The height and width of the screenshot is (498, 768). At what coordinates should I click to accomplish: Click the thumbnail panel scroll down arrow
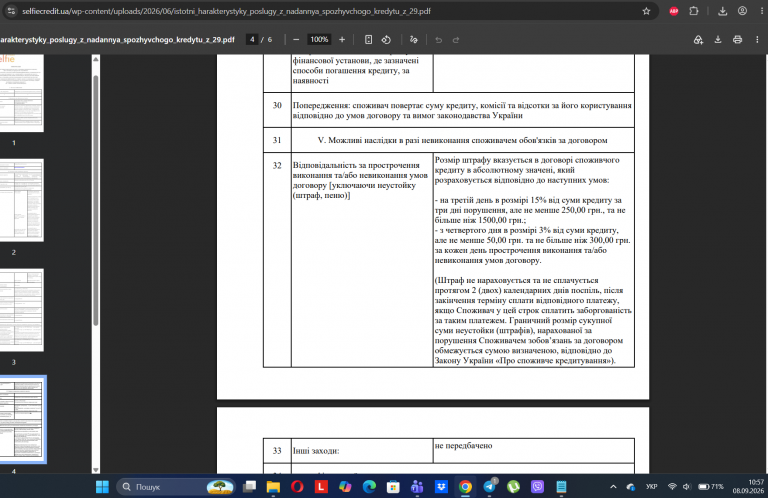(x=96, y=470)
